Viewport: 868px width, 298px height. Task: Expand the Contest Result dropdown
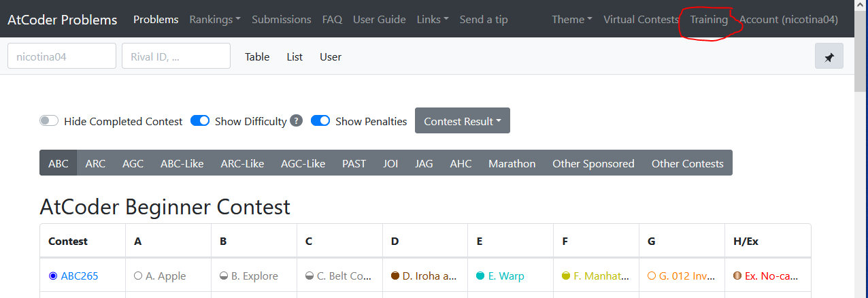tap(463, 121)
